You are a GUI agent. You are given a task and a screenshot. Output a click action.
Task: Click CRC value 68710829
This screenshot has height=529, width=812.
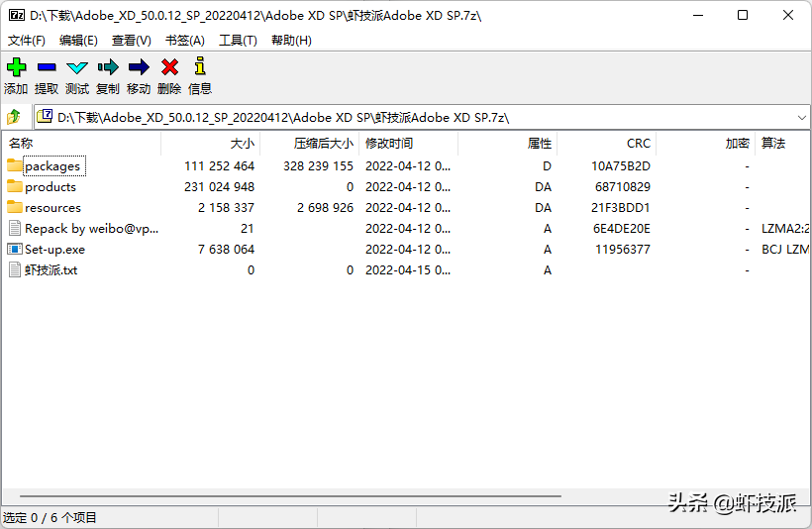coord(623,186)
